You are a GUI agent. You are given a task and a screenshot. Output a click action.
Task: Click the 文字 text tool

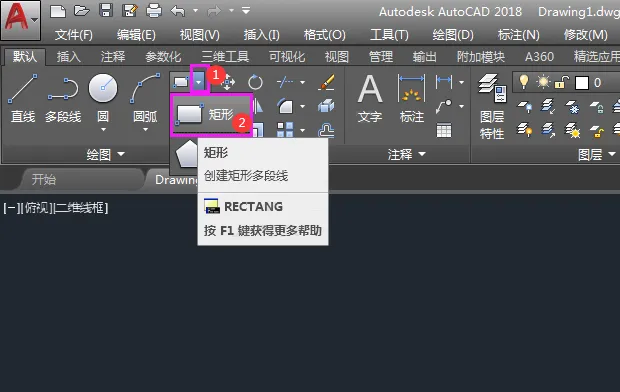[370, 99]
